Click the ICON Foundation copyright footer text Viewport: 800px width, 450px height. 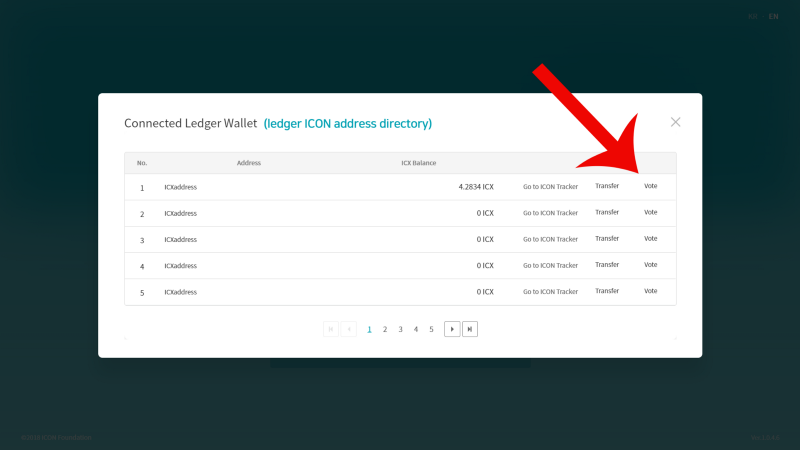coord(56,437)
